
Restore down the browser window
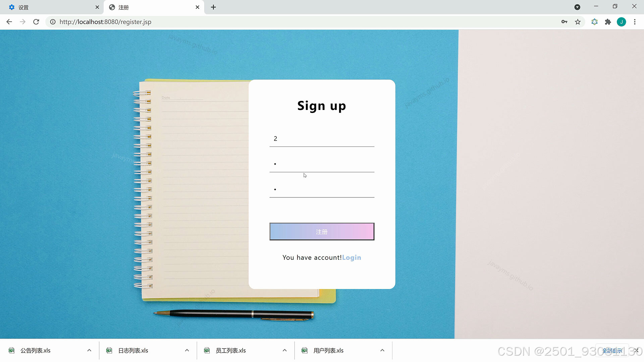click(615, 6)
